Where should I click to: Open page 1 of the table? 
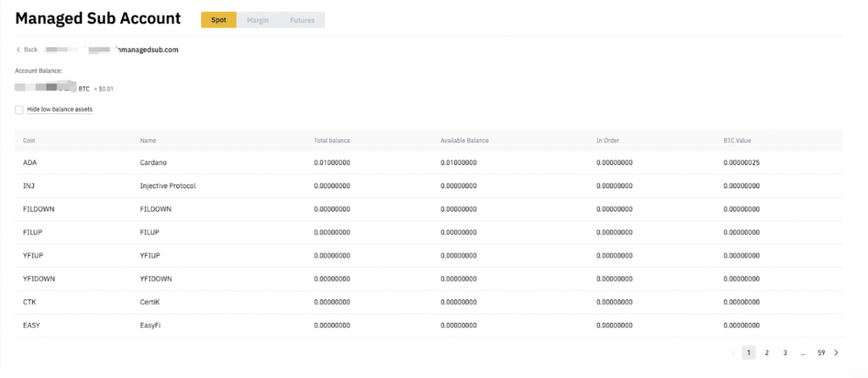coord(748,353)
